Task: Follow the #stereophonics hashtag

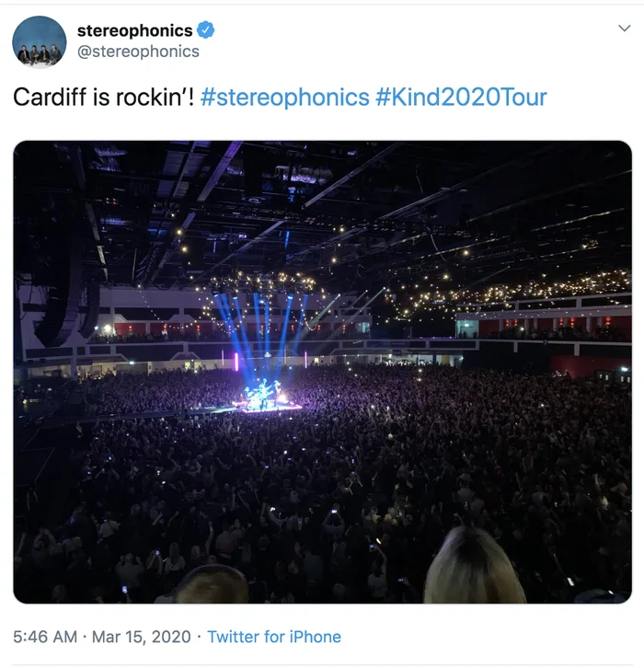Action: (284, 98)
